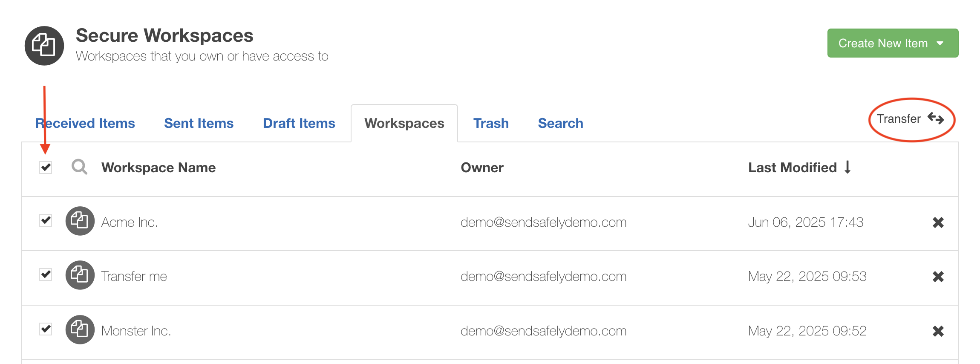Uncheck the Acme Inc. checkbox

click(46, 221)
